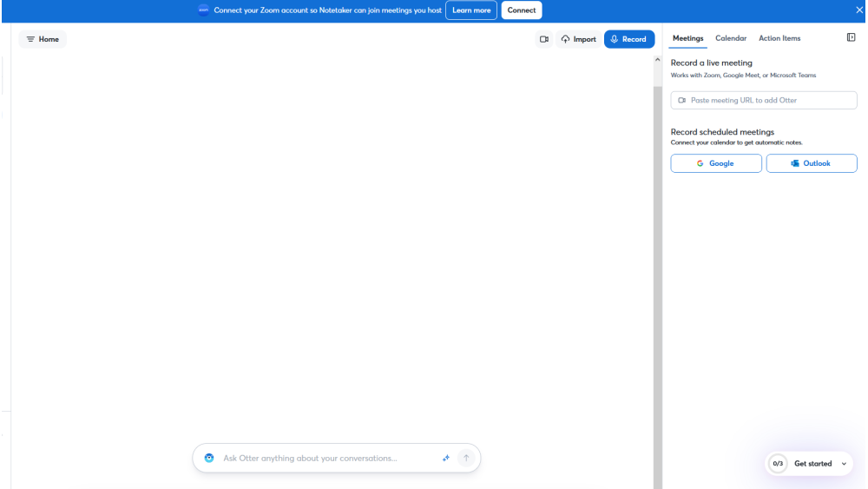Start recording with the Record button
Screen dimensions: 868x489
[x=629, y=39]
